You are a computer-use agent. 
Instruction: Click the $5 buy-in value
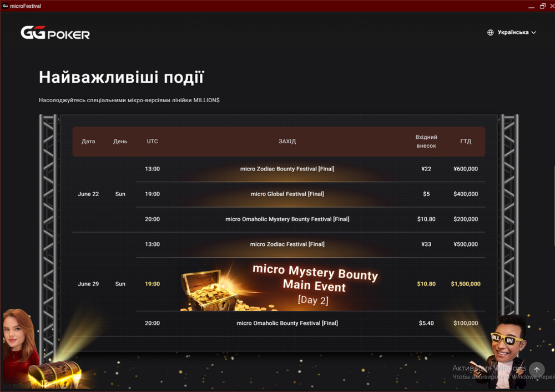tap(426, 194)
